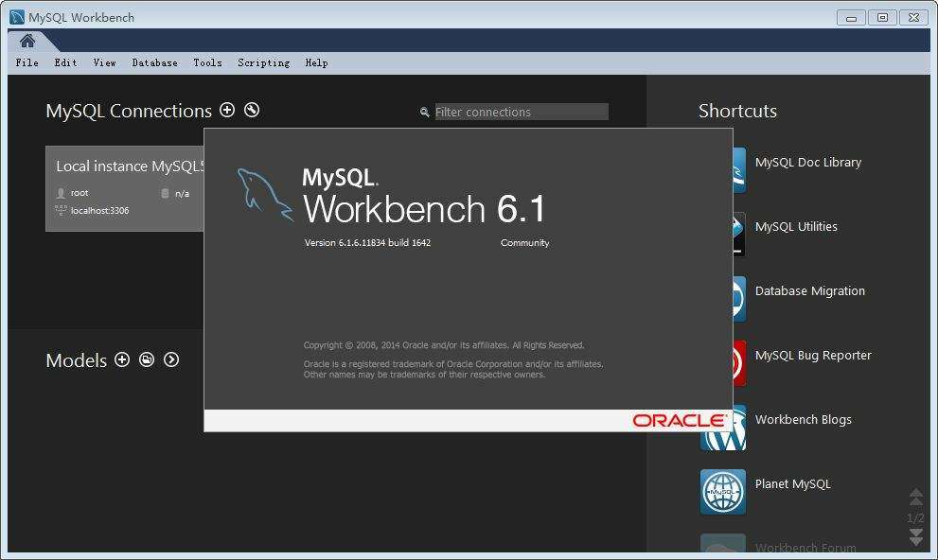This screenshot has width=938, height=560.
Task: Open the Local instance MySQL connection tile
Action: click(124, 188)
